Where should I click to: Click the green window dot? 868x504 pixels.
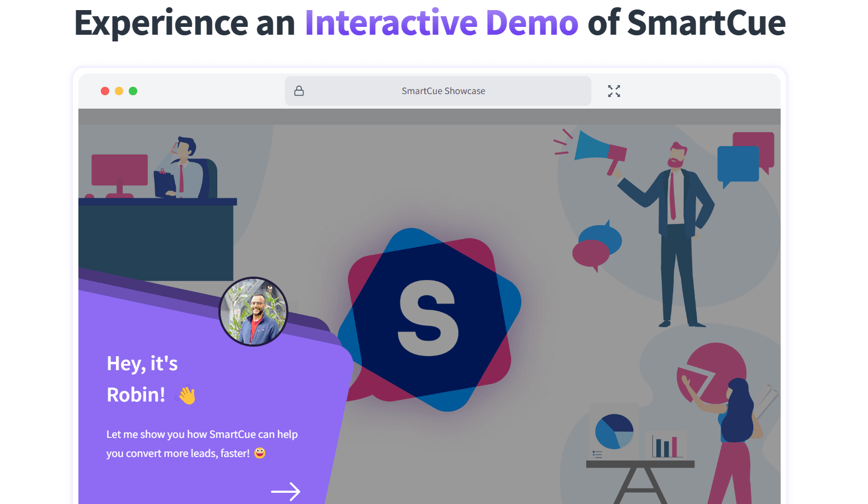tap(133, 91)
